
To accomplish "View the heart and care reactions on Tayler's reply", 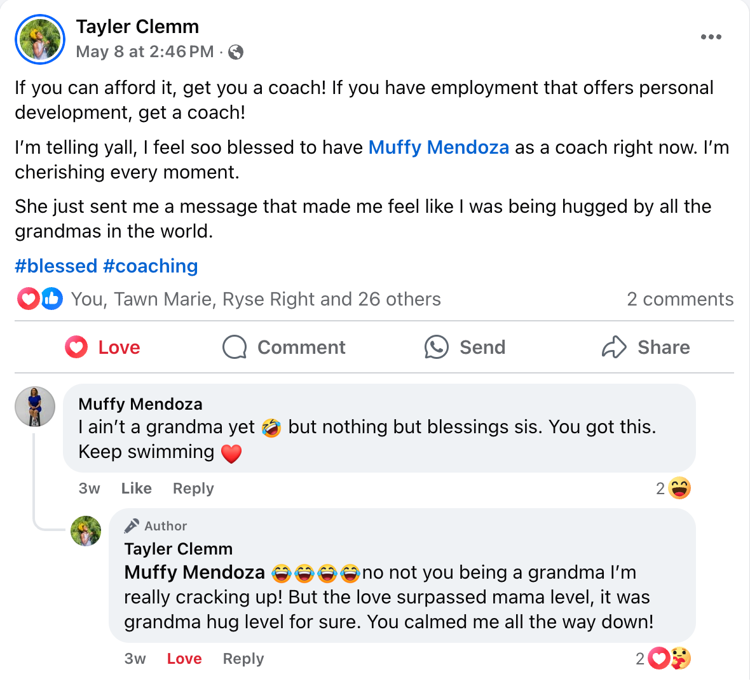I will 669,659.
